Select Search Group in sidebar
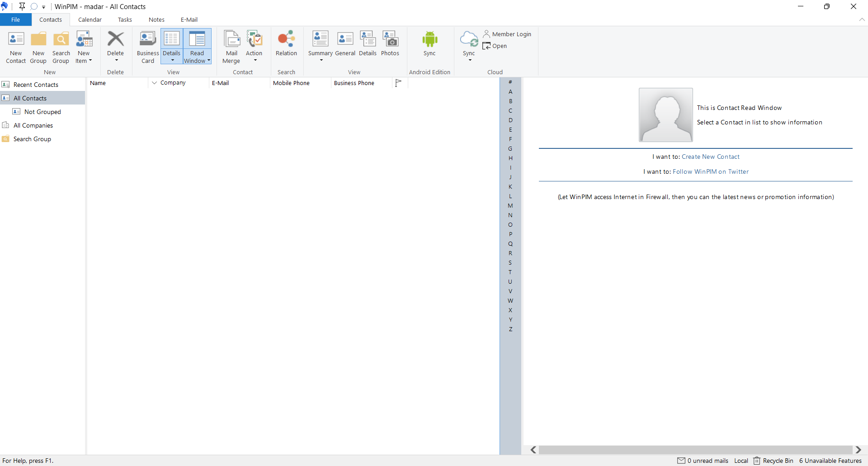The height and width of the screenshot is (466, 868). click(42, 139)
